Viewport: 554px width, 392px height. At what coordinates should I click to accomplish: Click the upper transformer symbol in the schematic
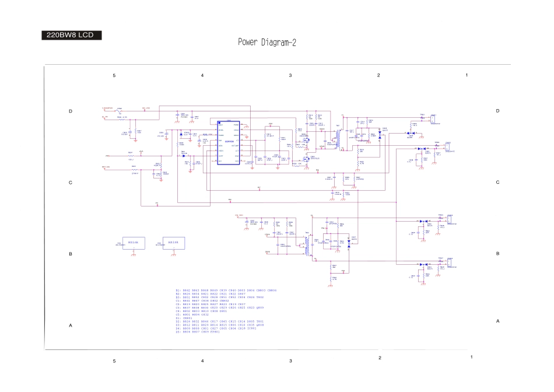tap(336, 140)
